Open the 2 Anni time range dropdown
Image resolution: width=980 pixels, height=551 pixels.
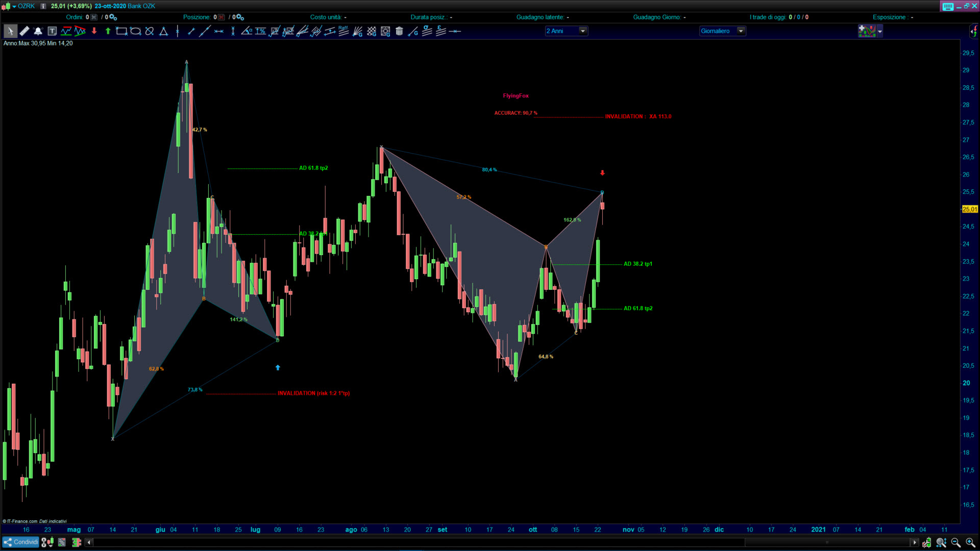[582, 31]
